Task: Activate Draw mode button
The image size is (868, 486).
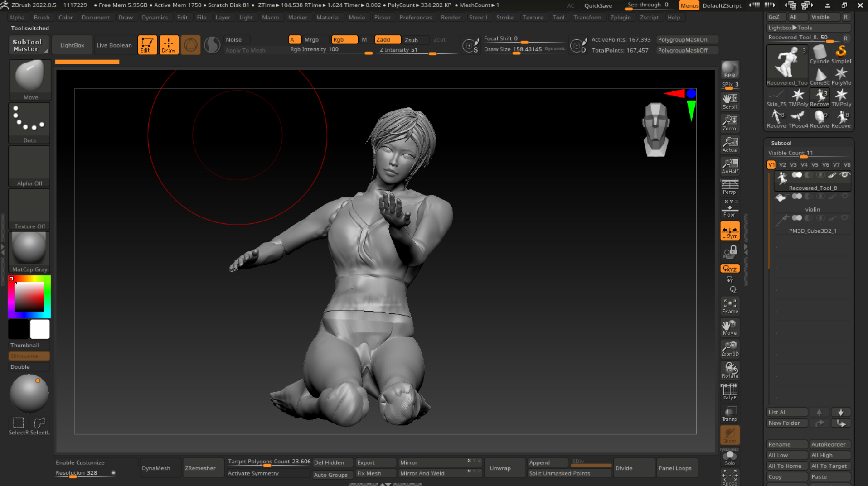Action: click(169, 45)
